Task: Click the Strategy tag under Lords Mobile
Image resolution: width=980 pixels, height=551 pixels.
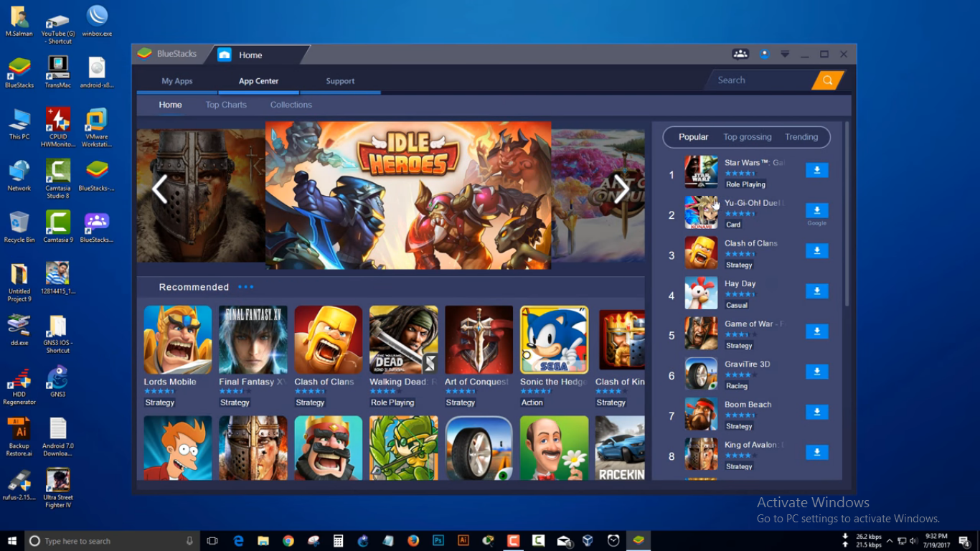Action: tap(160, 402)
